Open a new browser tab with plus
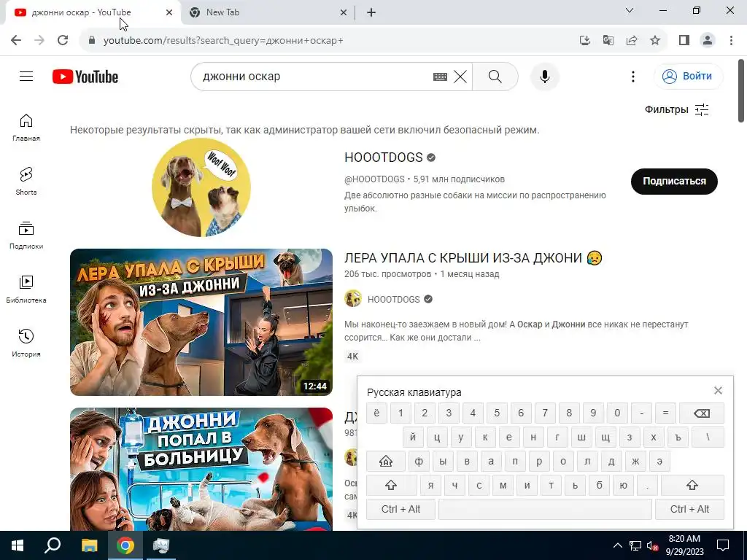The width and height of the screenshot is (747, 560). coord(371,12)
